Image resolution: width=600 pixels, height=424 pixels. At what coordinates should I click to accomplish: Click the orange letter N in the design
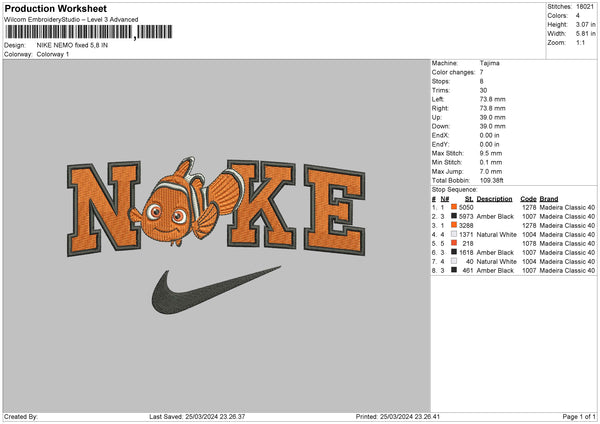point(104,209)
